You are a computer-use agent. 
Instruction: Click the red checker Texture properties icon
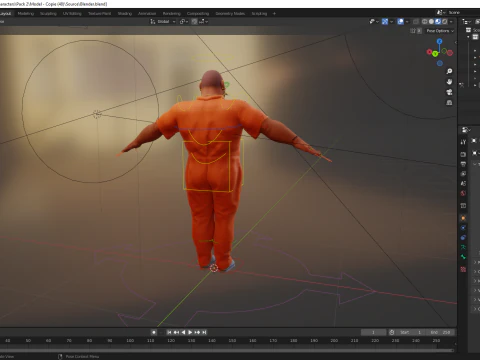pos(463,269)
